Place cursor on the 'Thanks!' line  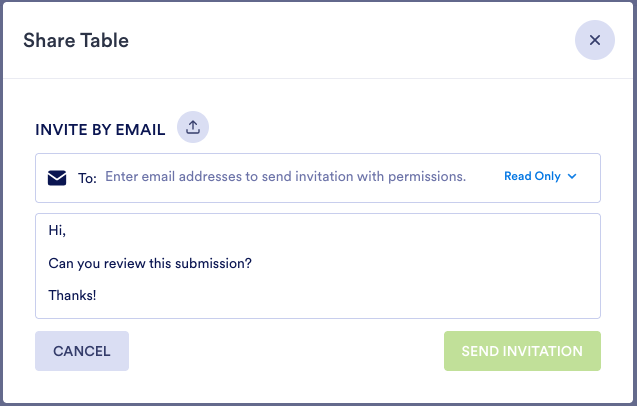pyautogui.click(x=72, y=295)
